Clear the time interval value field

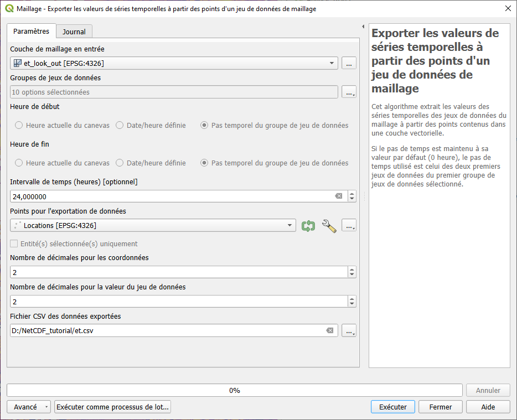tap(339, 196)
